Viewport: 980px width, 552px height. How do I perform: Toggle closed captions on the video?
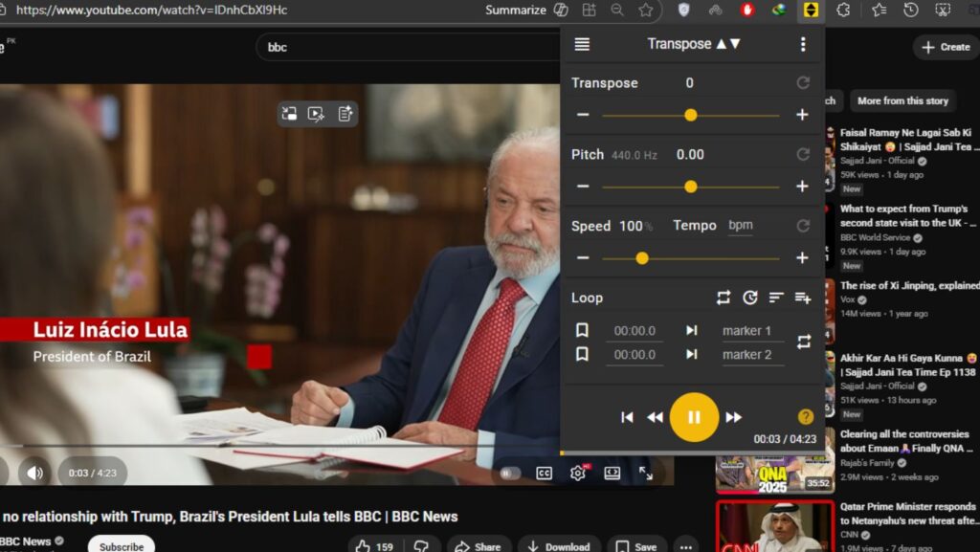544,473
